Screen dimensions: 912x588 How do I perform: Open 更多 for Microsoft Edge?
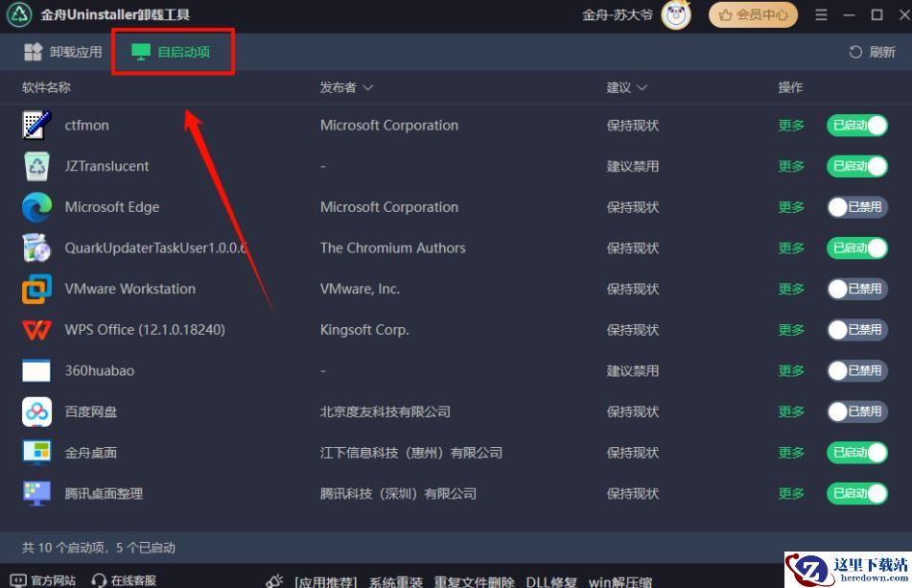[x=791, y=207]
